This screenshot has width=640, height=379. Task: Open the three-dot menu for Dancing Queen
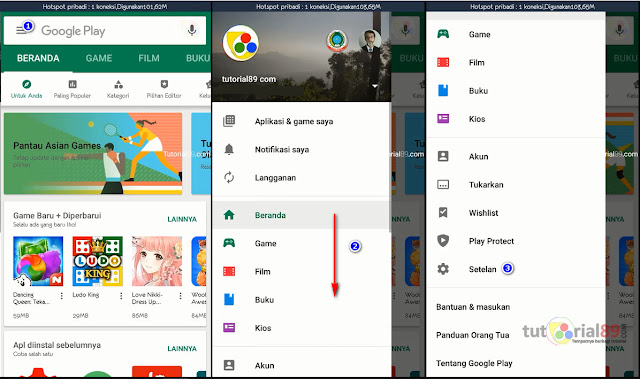click(x=62, y=296)
